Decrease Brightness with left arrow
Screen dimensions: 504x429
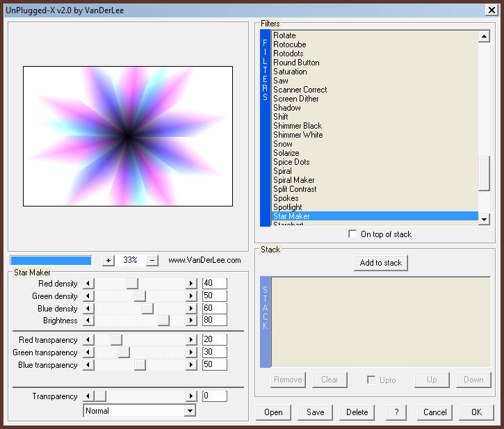pyautogui.click(x=88, y=321)
